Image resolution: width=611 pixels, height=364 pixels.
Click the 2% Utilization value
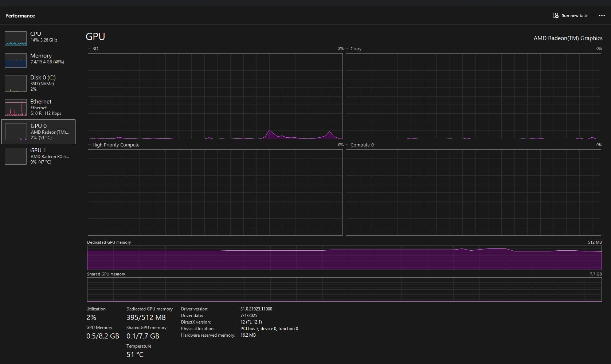pos(91,317)
